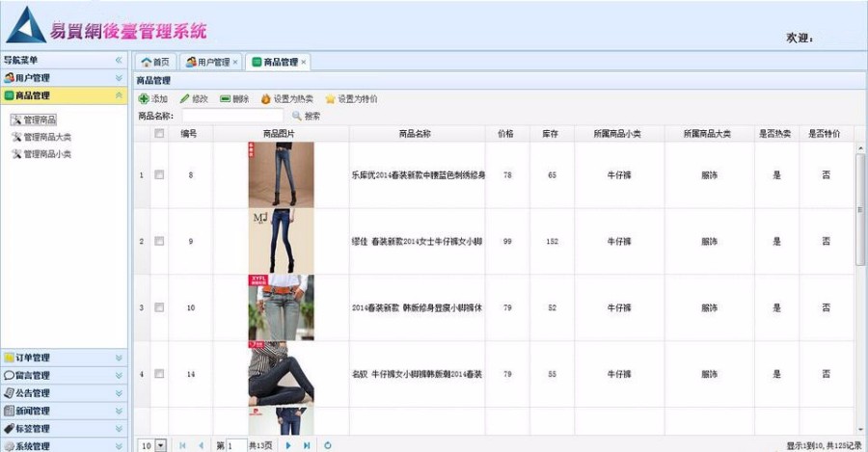Click product image of item 8

coord(282,174)
